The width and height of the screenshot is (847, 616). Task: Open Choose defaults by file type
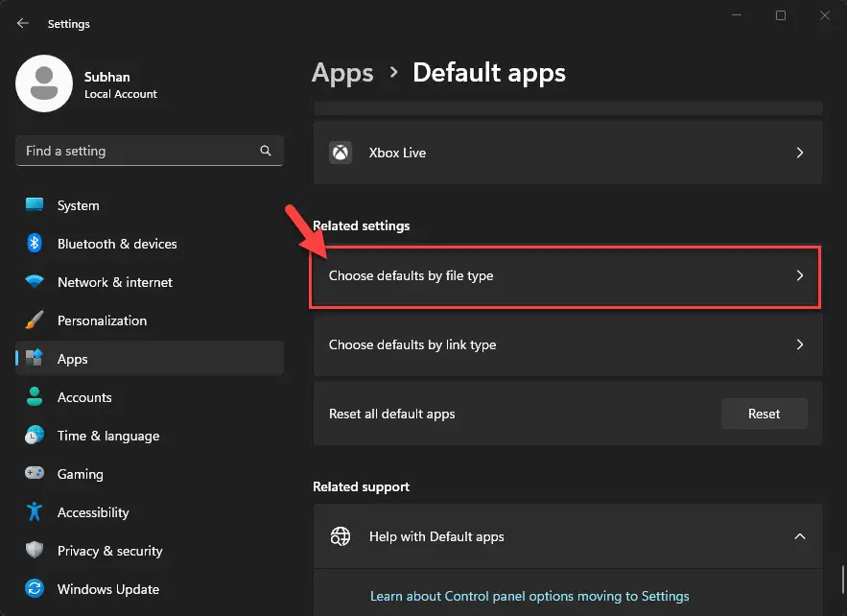[x=566, y=276]
